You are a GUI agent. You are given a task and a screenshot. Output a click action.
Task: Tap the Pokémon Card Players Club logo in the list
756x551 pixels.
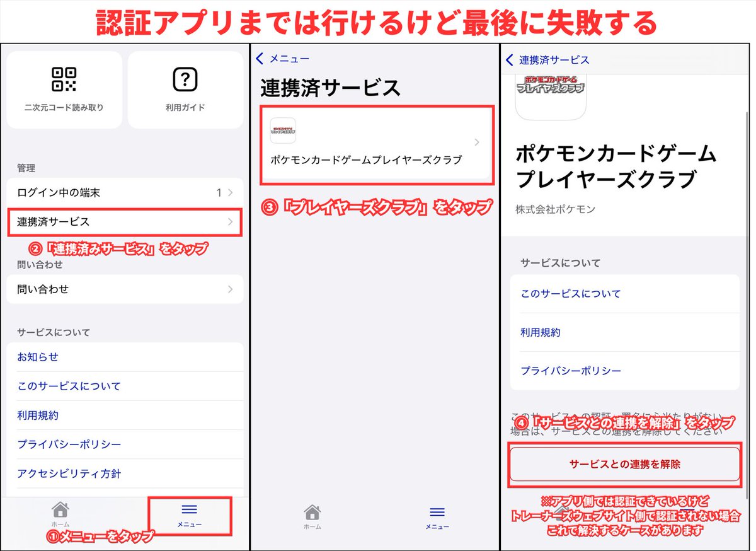283,130
